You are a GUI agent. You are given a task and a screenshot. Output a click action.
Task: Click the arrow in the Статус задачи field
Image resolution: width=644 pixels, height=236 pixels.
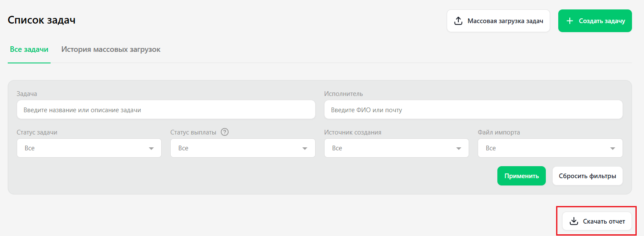(151, 149)
